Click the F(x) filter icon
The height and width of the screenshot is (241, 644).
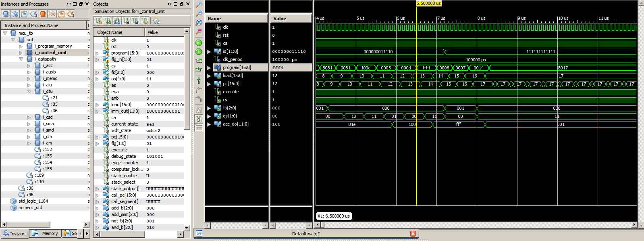[52, 14]
